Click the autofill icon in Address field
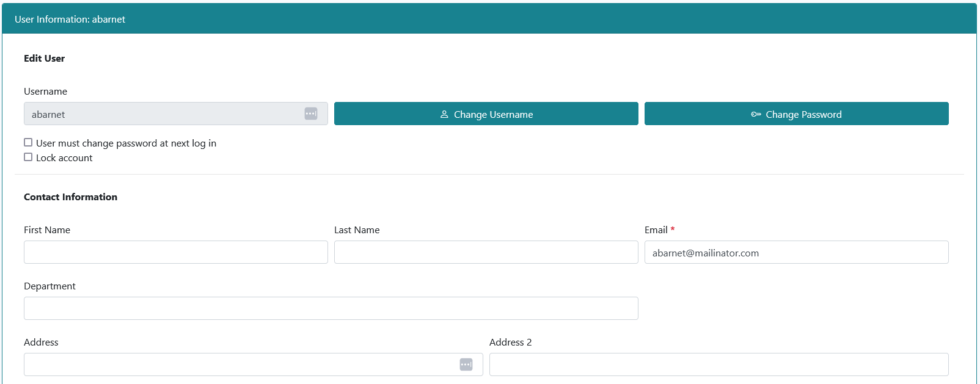The width and height of the screenshot is (980, 384). pyautogui.click(x=466, y=364)
